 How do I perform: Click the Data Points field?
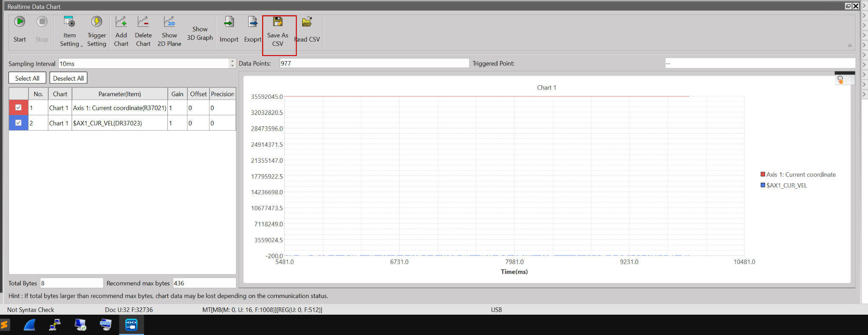374,64
